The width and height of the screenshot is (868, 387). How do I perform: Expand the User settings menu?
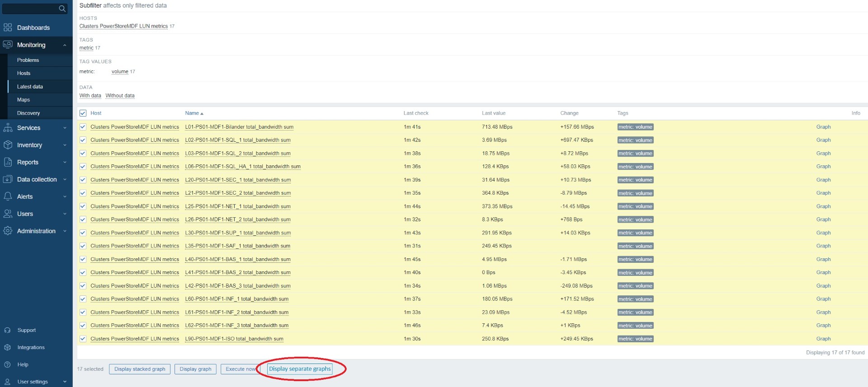pyautogui.click(x=65, y=382)
